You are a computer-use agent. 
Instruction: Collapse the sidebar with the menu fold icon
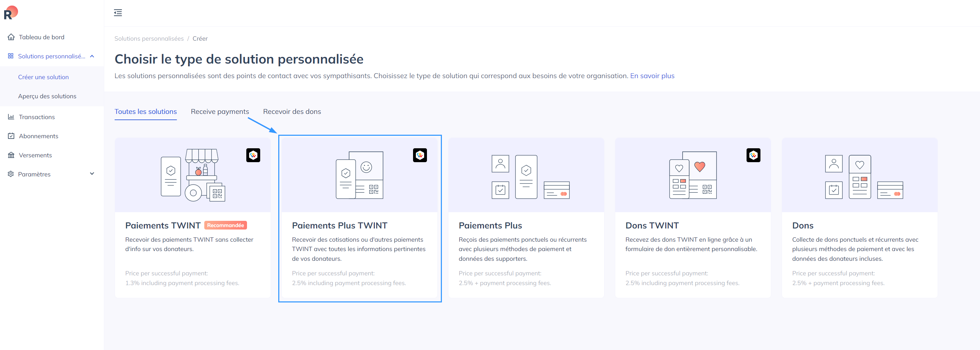click(x=118, y=13)
